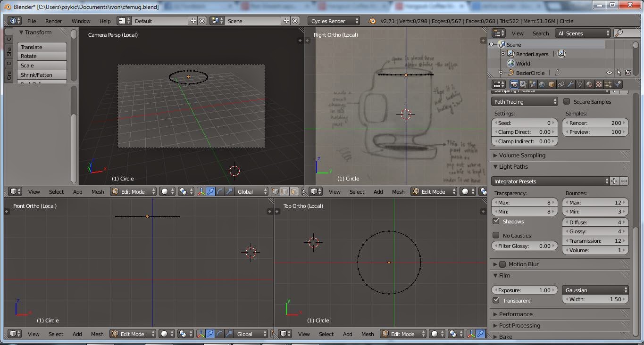This screenshot has width=644, height=345.
Task: Enable the Motion Blur checkbox
Action: point(502,264)
